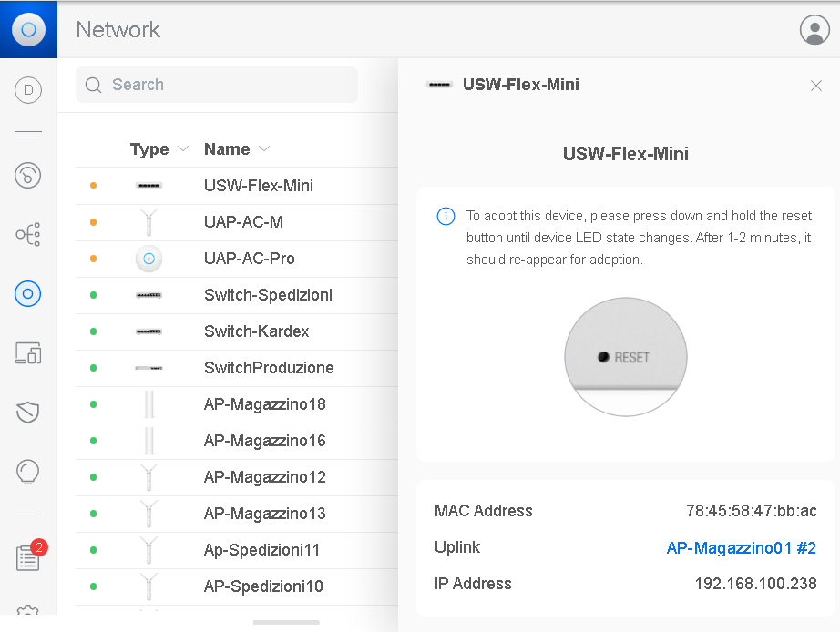
Task: Close the USW-Flex-Mini details panel
Action: click(815, 86)
